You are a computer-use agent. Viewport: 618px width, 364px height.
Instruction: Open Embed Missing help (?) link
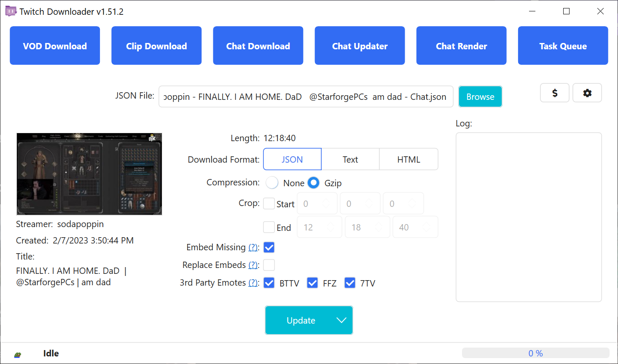pyautogui.click(x=253, y=247)
